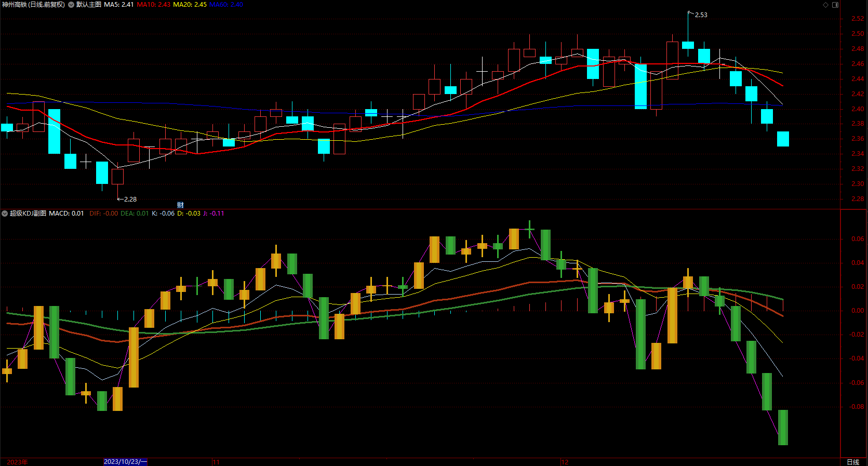
Task: Click the K: -0.06 value
Action: [x=163, y=214]
